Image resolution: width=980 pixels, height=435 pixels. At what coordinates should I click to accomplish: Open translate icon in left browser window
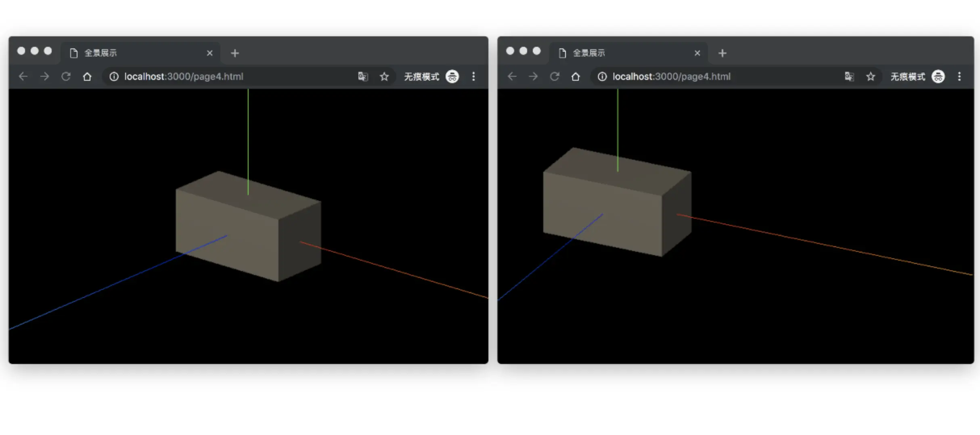(x=363, y=76)
